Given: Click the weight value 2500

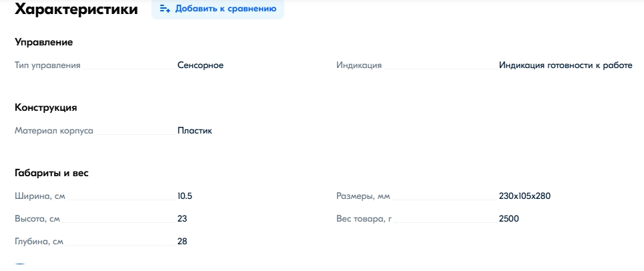Looking at the screenshot, I should tap(509, 219).
